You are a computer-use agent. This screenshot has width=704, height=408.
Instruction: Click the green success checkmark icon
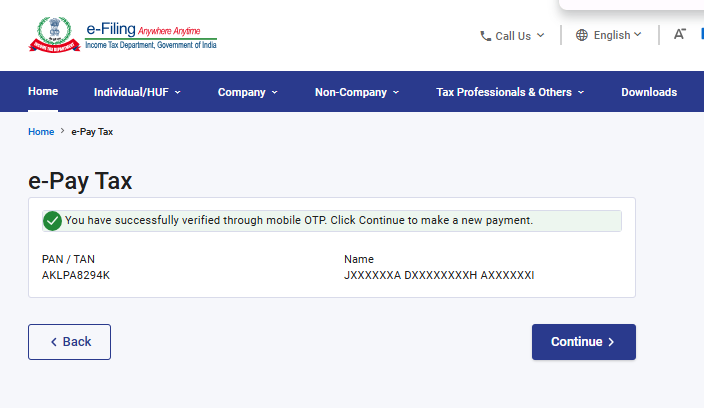[x=52, y=221]
